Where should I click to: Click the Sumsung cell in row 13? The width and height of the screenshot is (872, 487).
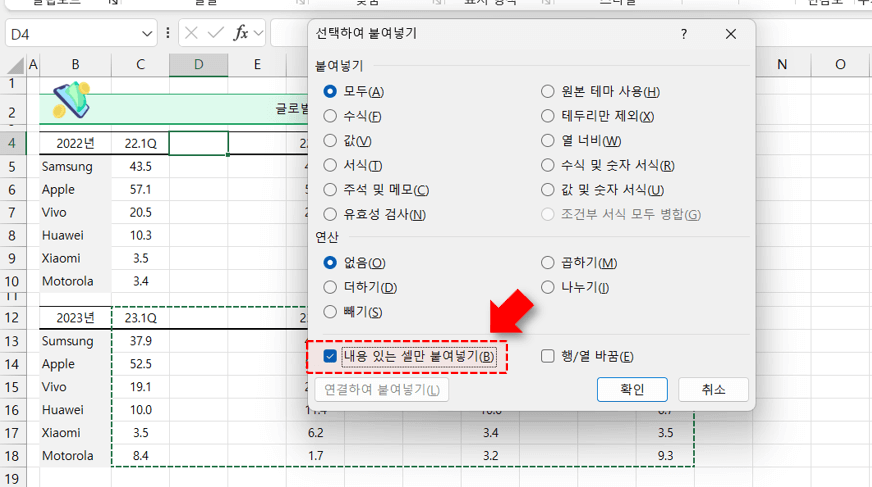76,341
